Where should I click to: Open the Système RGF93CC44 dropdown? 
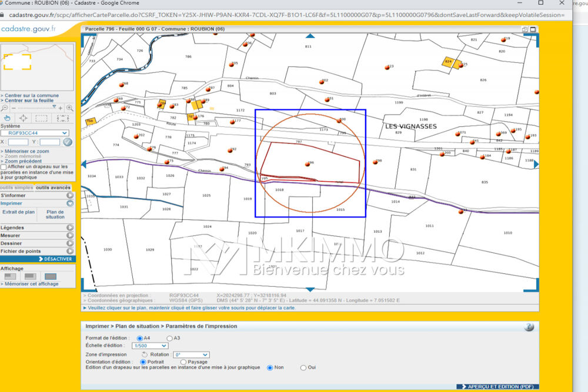35,133
